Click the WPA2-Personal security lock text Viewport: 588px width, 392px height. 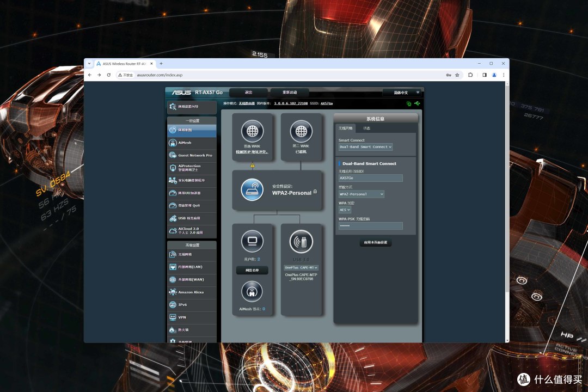point(292,193)
